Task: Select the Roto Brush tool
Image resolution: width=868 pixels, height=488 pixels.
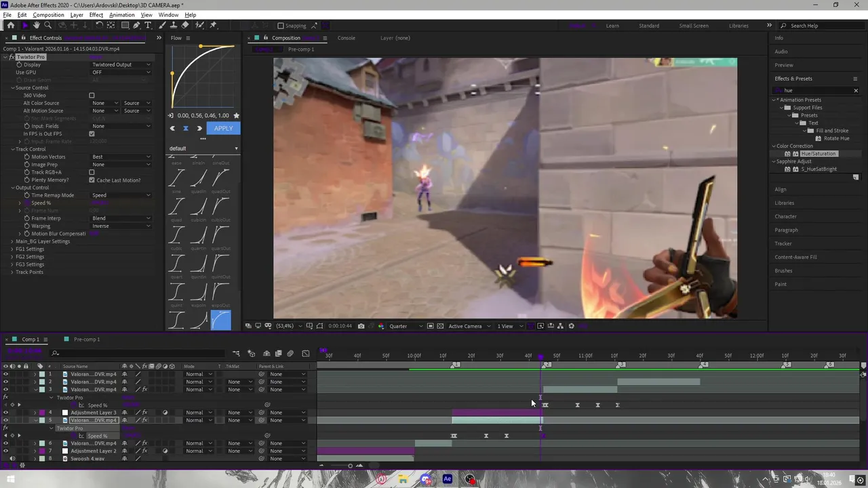Action: click(x=199, y=25)
